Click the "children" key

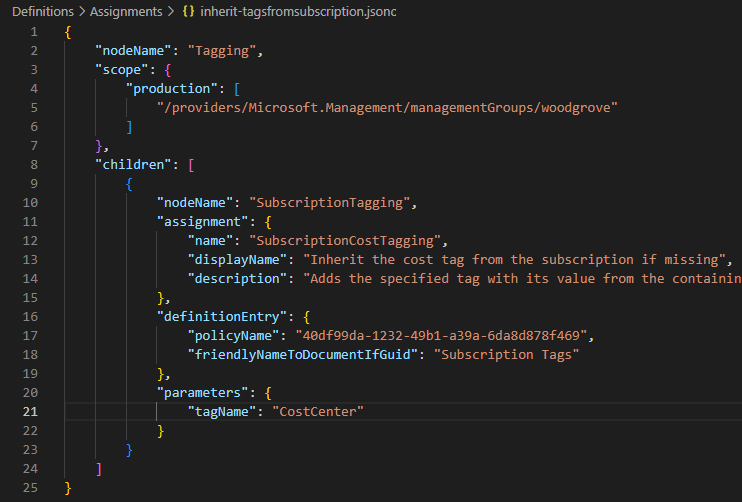pos(133,164)
